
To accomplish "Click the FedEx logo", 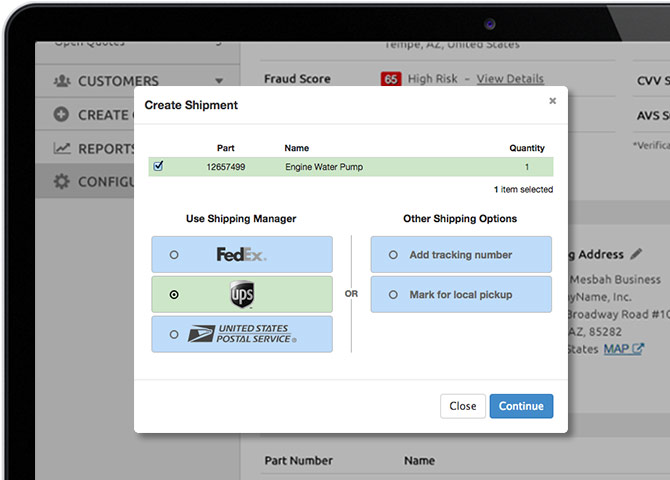I will 241,255.
